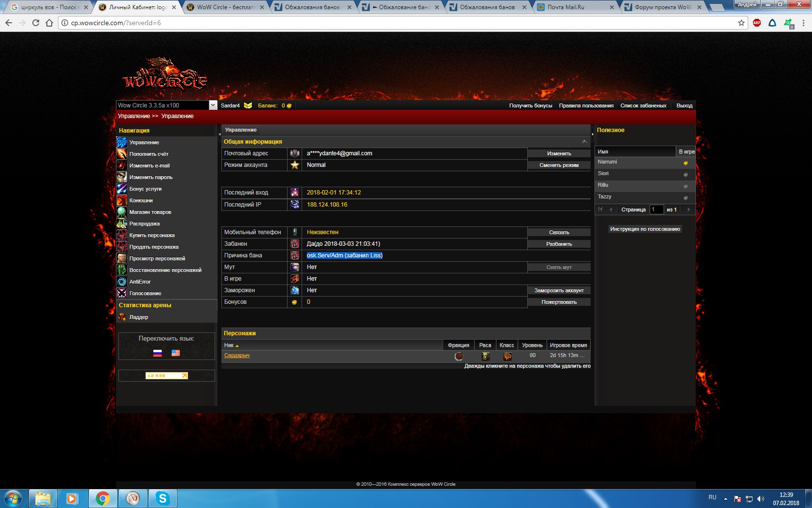Viewport: 812px width, 508px height.
Task: Click Связать mobile phone button
Action: (x=559, y=232)
